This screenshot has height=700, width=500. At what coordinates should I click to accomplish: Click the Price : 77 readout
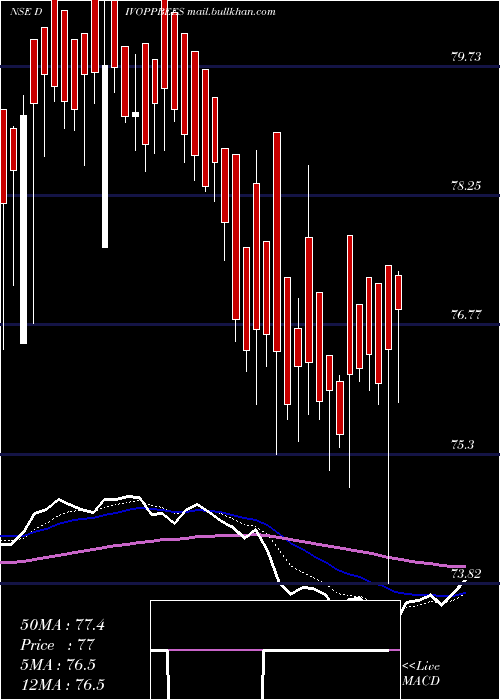pos(58,645)
